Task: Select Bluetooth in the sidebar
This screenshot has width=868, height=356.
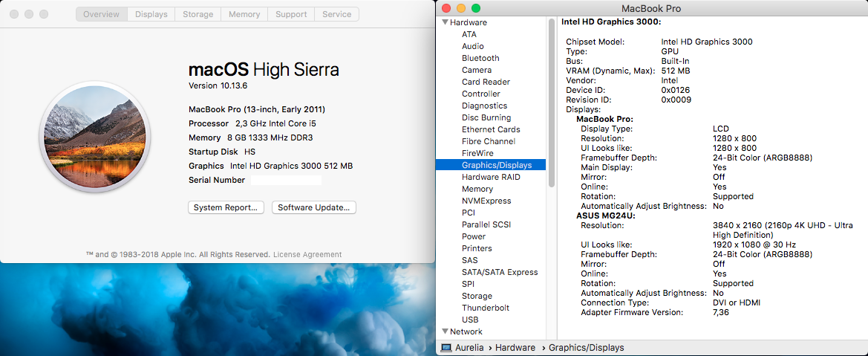Action: (x=480, y=58)
